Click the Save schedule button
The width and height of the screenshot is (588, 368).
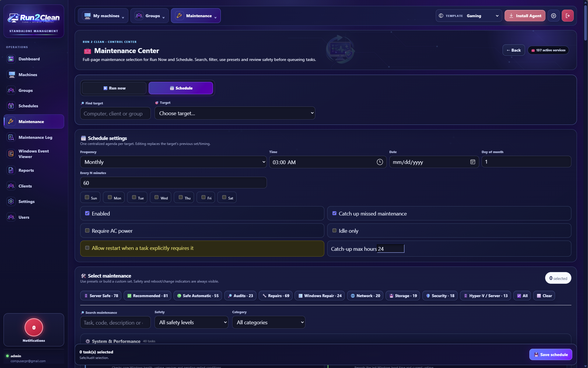click(551, 355)
